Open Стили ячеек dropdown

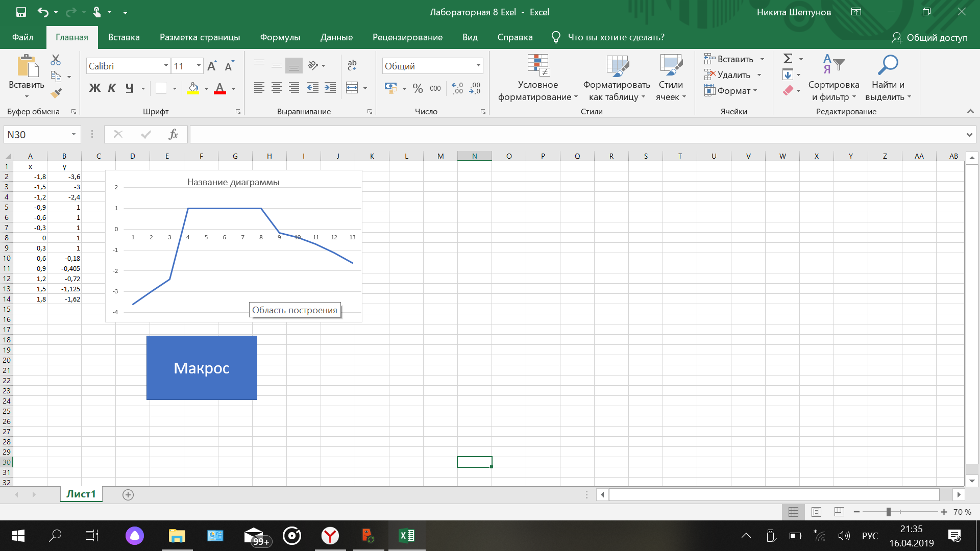point(671,78)
